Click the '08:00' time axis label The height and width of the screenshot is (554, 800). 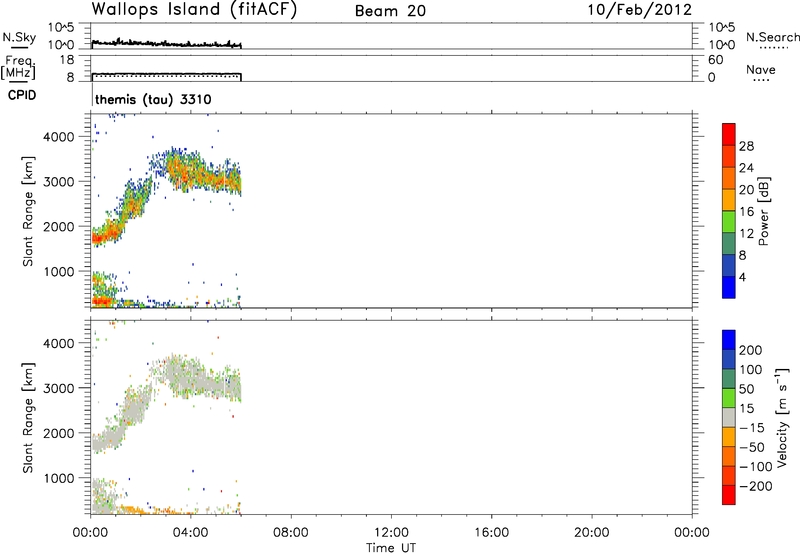(x=291, y=533)
